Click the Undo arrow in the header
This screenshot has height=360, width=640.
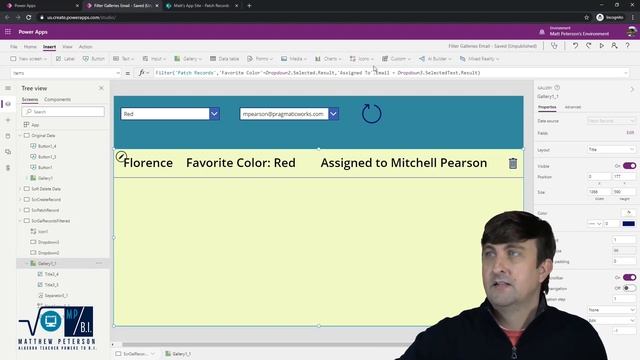point(575,46)
